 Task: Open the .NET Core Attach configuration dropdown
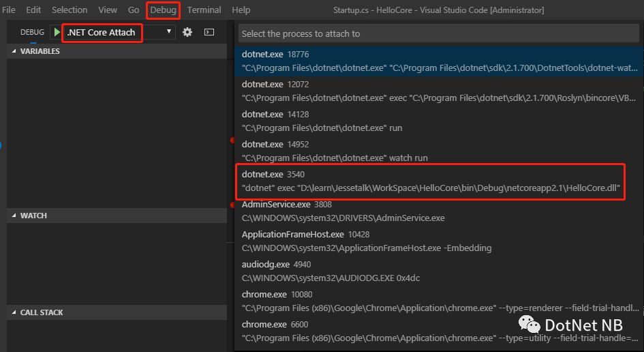tap(119, 32)
